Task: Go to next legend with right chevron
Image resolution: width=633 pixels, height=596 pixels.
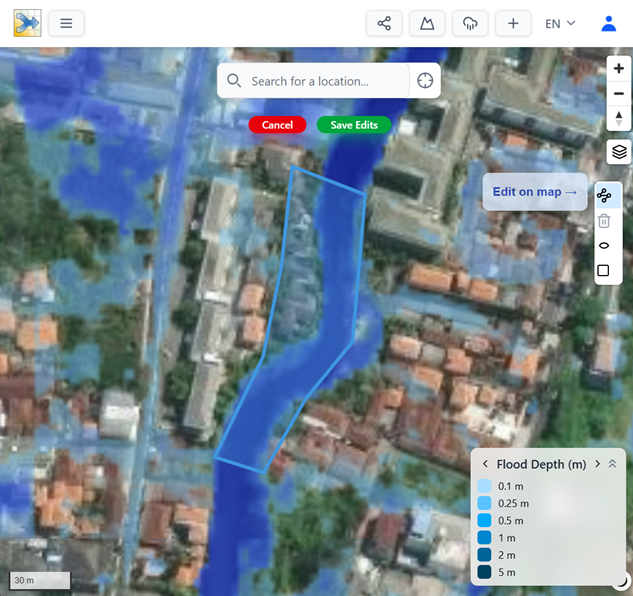Action: pyautogui.click(x=597, y=464)
